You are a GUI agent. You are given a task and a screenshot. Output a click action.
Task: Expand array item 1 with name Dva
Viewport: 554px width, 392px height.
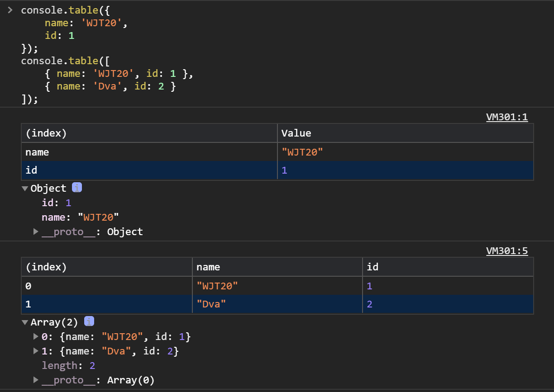click(36, 351)
